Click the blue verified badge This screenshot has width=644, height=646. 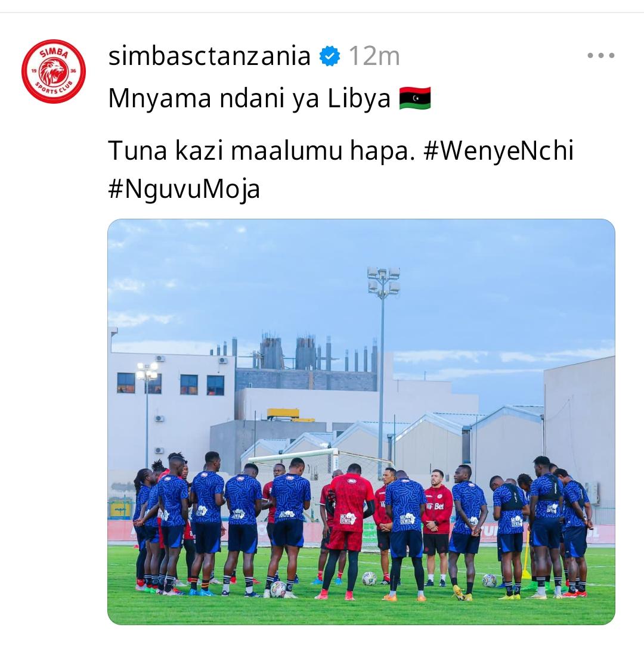(x=330, y=56)
